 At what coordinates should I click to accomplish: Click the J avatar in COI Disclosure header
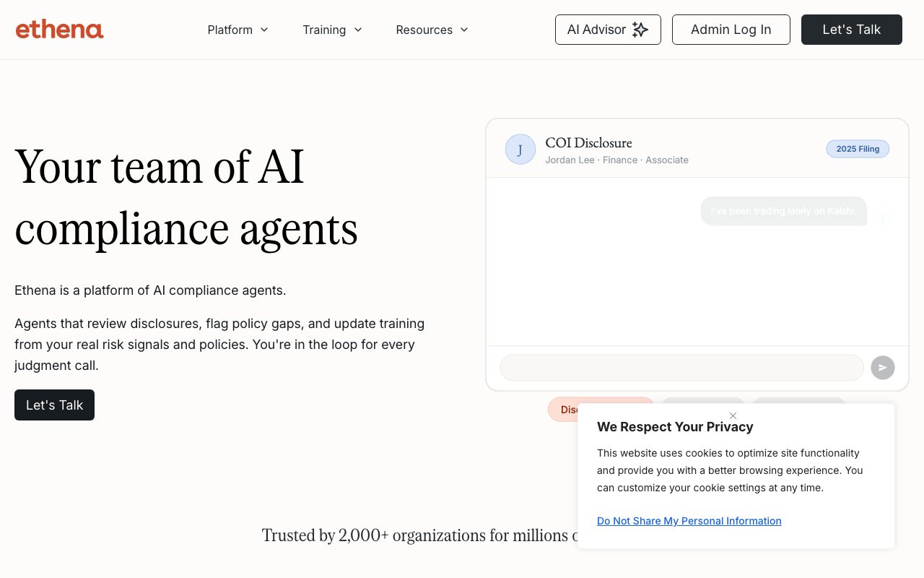[520, 150]
